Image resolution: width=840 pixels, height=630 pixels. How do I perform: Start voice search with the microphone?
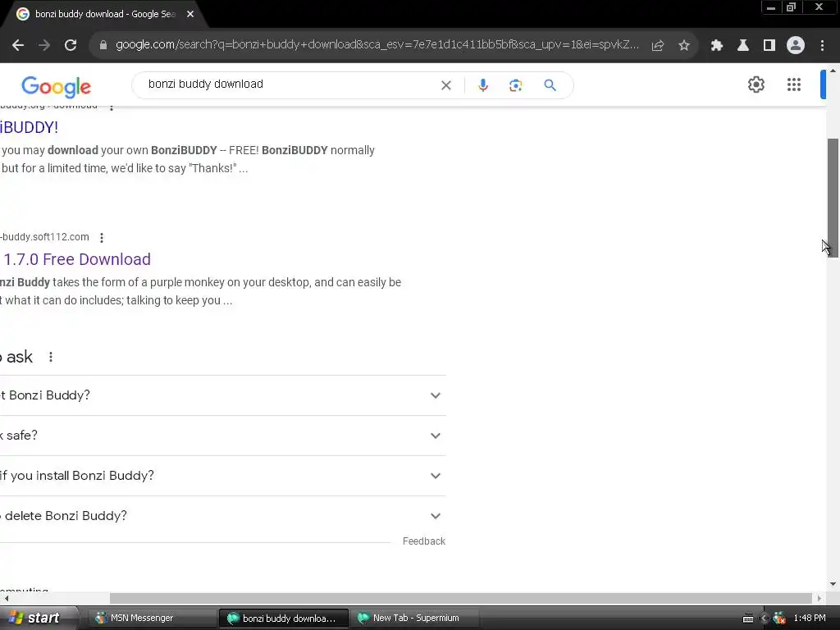tap(483, 85)
